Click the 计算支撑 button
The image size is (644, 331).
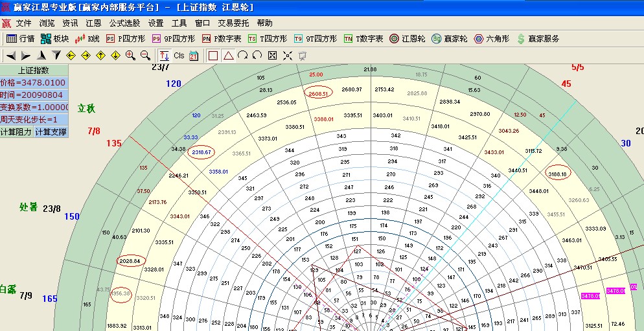pos(51,131)
